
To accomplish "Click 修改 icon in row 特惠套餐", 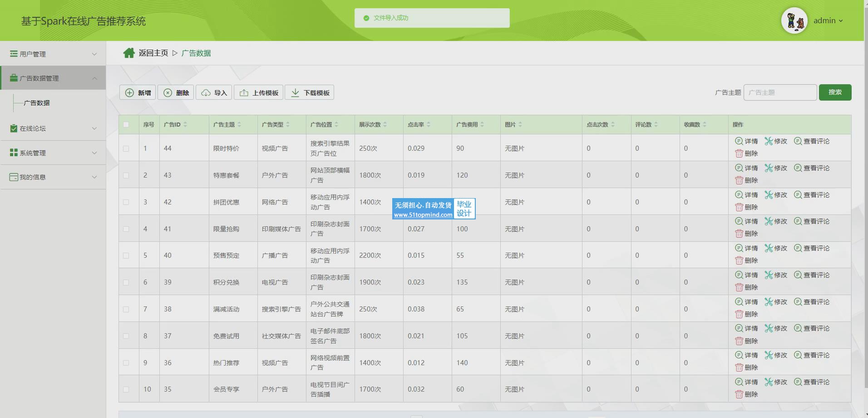I will pyautogui.click(x=769, y=168).
